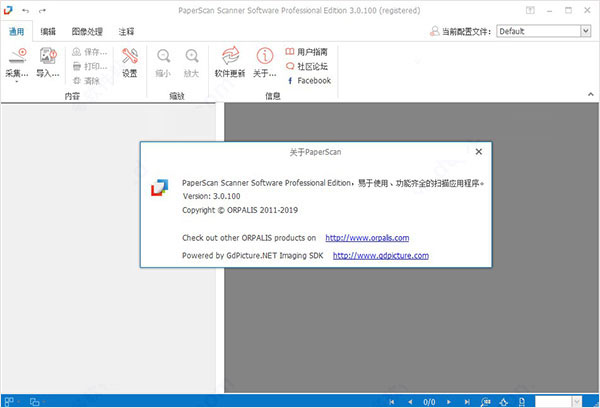Collapse the ribbon with chevron

590,94
